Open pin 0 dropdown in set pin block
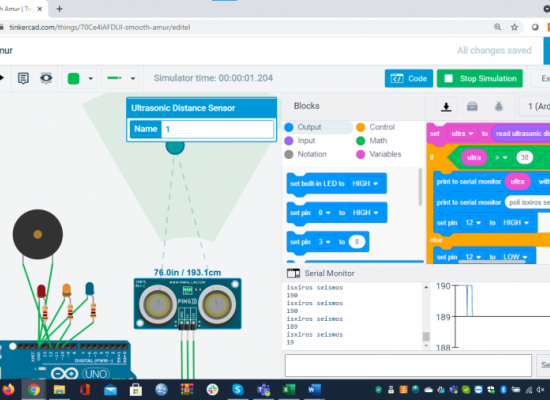This screenshot has width=550, height=400. click(x=324, y=213)
